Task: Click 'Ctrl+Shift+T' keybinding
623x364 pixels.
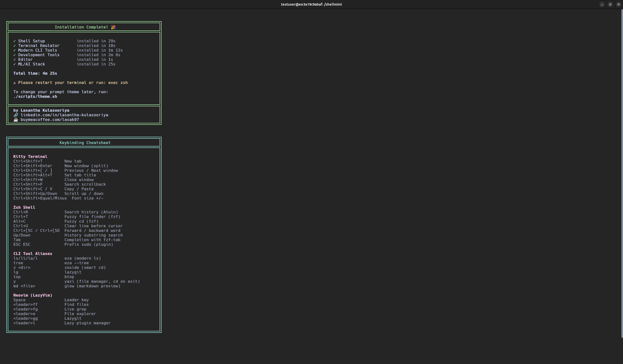Action: [x=28, y=161]
